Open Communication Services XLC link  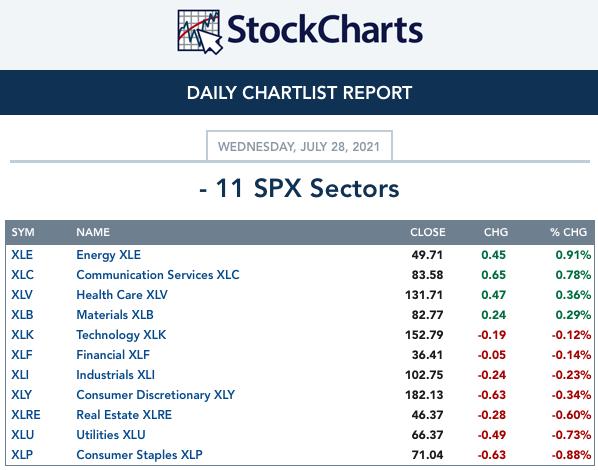coord(158,275)
